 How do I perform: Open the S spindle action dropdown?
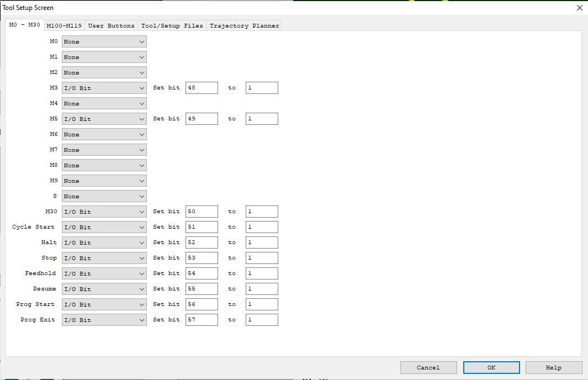[x=104, y=197]
